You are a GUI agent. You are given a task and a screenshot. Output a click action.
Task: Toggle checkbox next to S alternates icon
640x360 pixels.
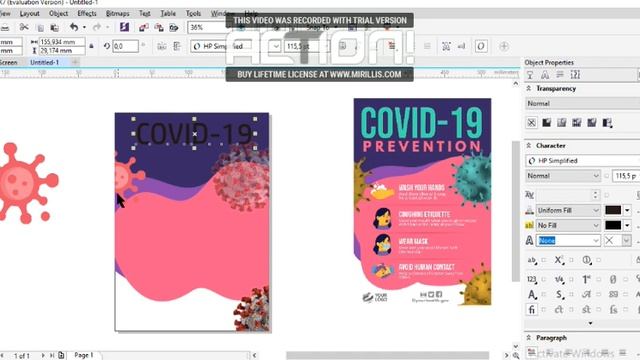pyautogui.click(x=571, y=294)
